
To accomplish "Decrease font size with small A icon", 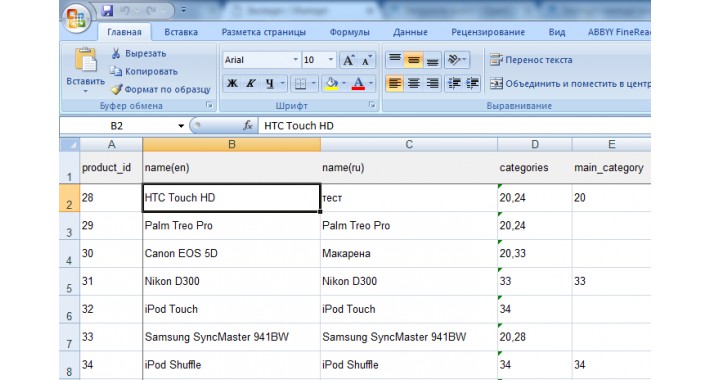I will tap(366, 60).
